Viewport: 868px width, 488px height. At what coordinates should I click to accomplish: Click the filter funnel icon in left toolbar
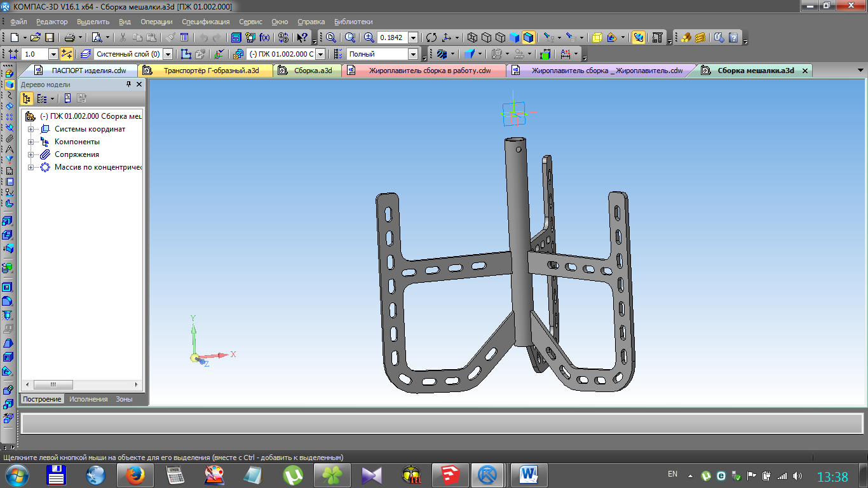coord(8,159)
